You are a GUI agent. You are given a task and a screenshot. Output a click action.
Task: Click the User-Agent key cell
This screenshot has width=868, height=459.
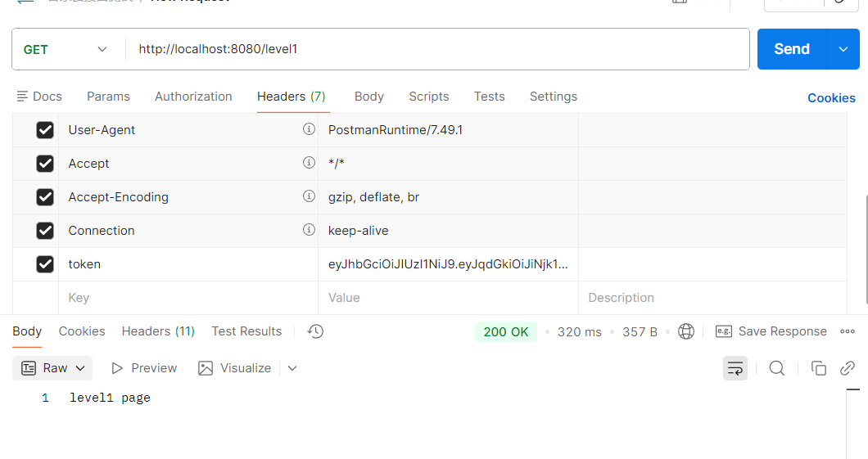click(x=188, y=130)
